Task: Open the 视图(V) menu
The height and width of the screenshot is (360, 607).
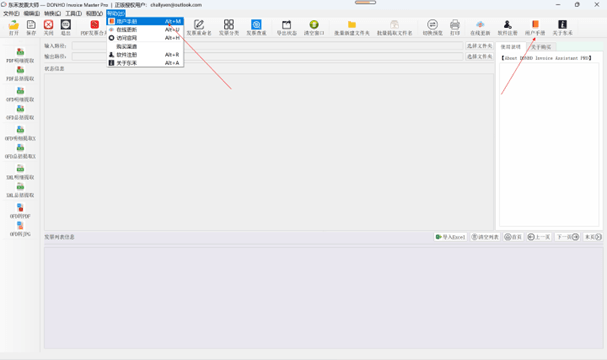Action: [94, 14]
